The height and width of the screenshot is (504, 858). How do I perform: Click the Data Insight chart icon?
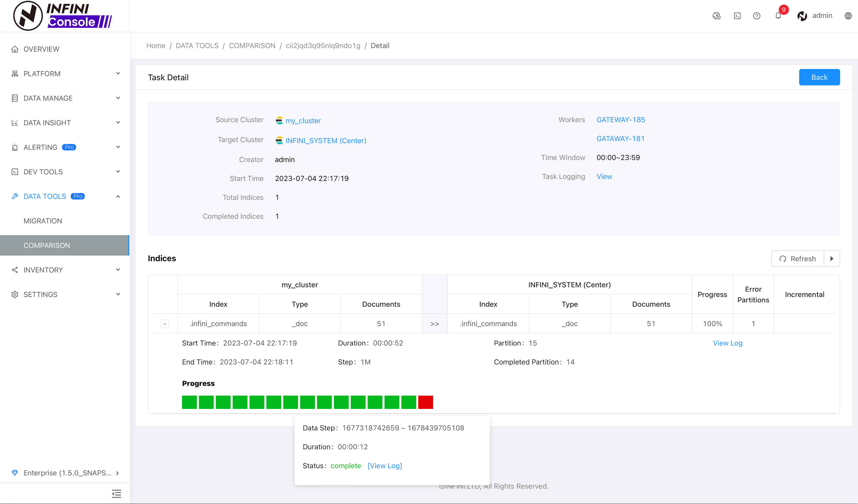(x=15, y=122)
